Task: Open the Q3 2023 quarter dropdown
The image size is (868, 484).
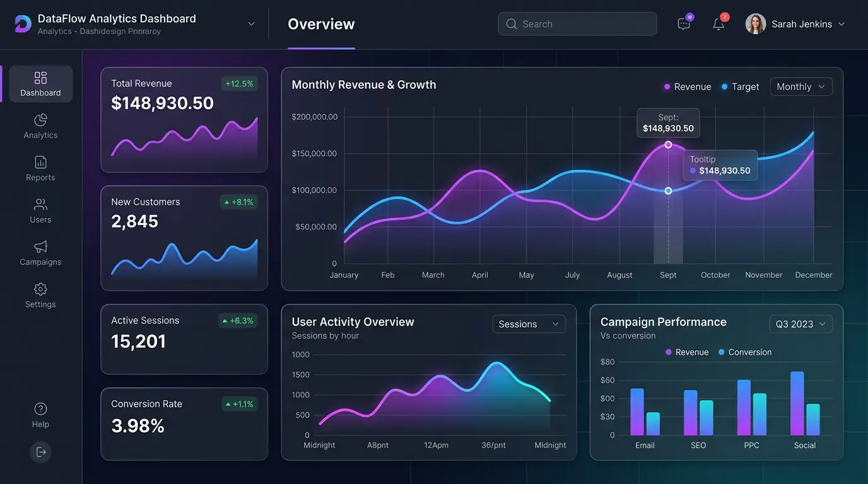Action: [801, 324]
